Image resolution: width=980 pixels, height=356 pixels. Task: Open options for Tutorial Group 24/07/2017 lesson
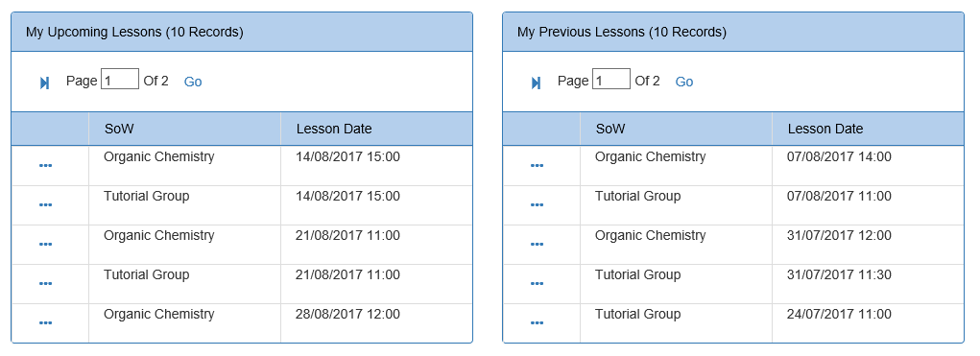(x=537, y=323)
